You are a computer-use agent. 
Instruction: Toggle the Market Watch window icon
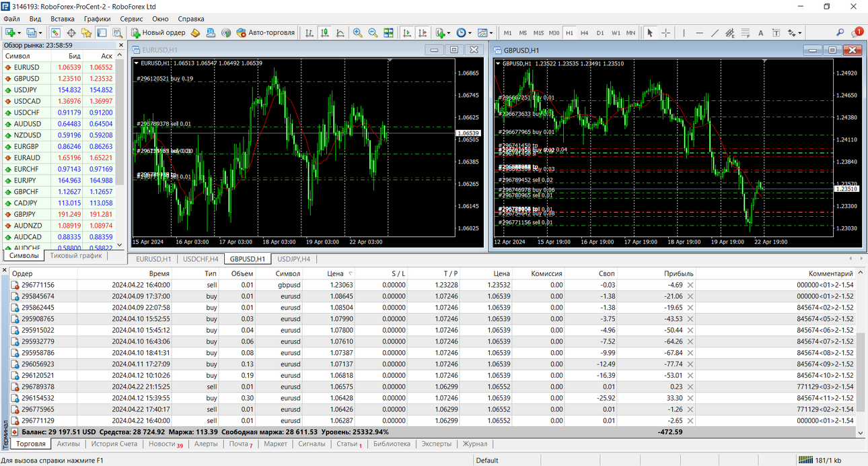tap(55, 32)
